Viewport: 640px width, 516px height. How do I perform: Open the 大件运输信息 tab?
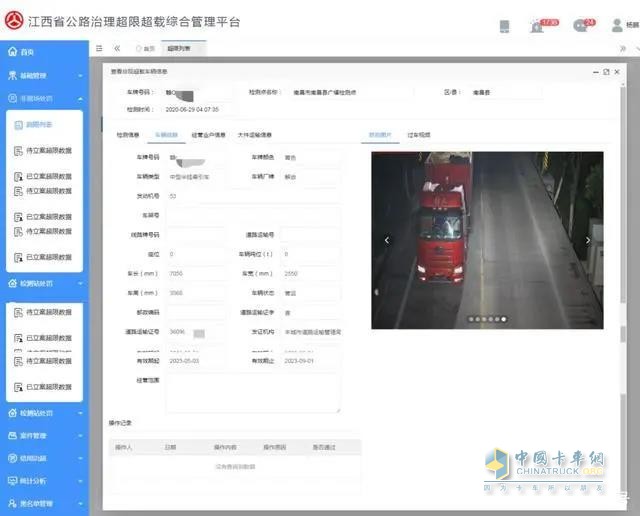254,134
